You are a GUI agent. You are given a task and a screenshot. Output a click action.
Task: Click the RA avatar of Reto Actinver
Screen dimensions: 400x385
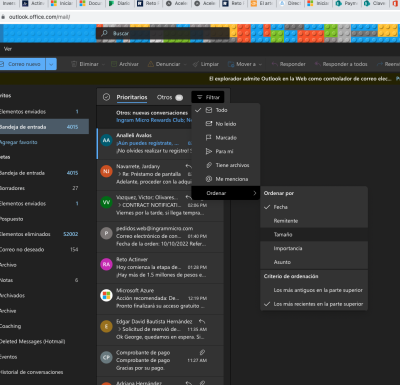106,264
